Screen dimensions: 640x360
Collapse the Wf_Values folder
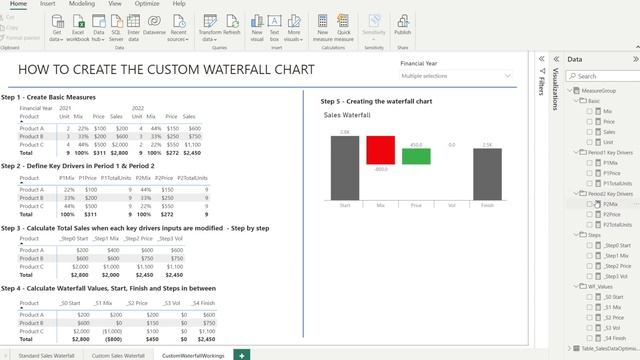coord(576,287)
